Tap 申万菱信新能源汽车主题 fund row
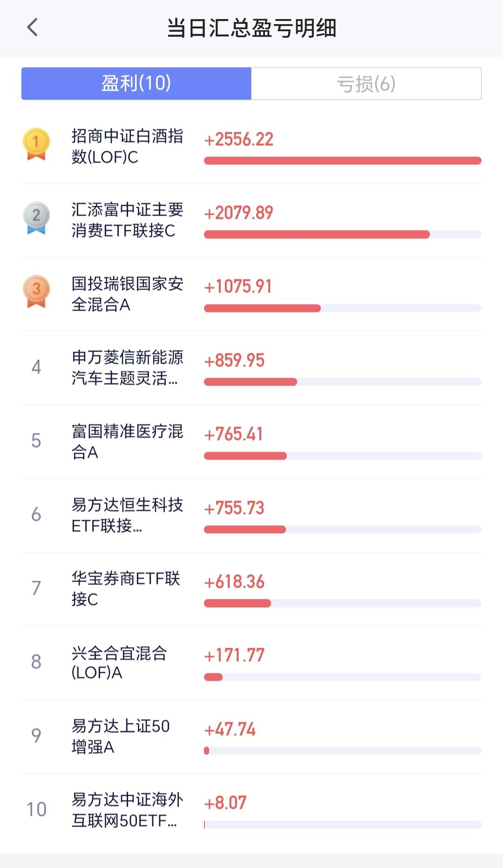503x868 pixels. click(251, 368)
